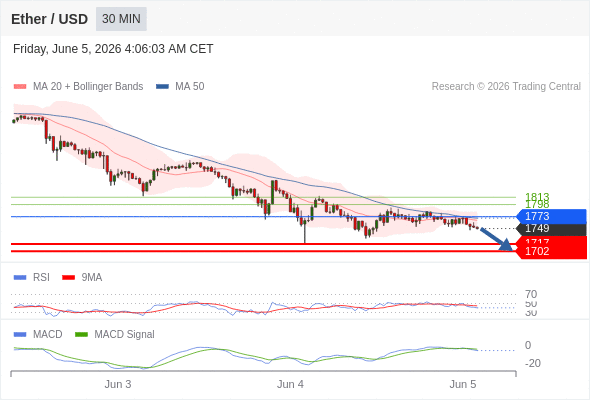Click Research © 2026 Trading Central credit
The image size is (590, 400).
tap(506, 87)
